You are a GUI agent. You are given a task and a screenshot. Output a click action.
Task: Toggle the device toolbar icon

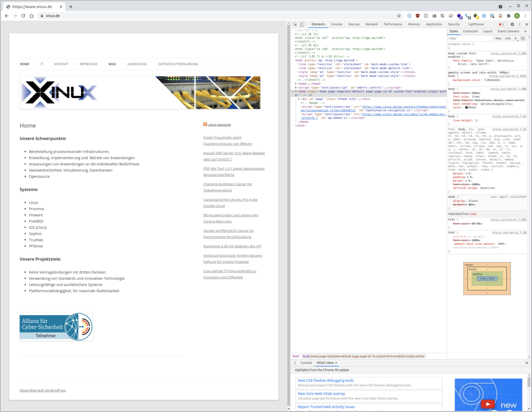tap(301, 24)
